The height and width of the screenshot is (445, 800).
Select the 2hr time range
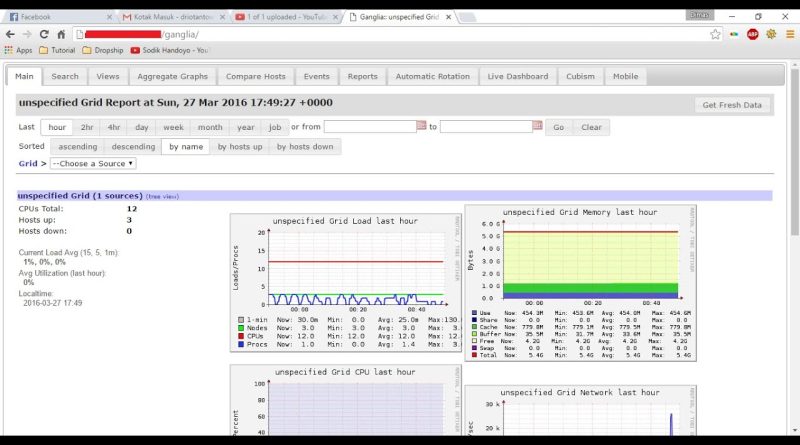coord(87,127)
